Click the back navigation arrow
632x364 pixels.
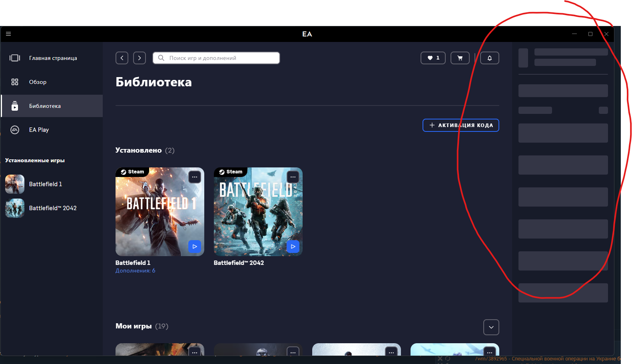[x=122, y=58]
